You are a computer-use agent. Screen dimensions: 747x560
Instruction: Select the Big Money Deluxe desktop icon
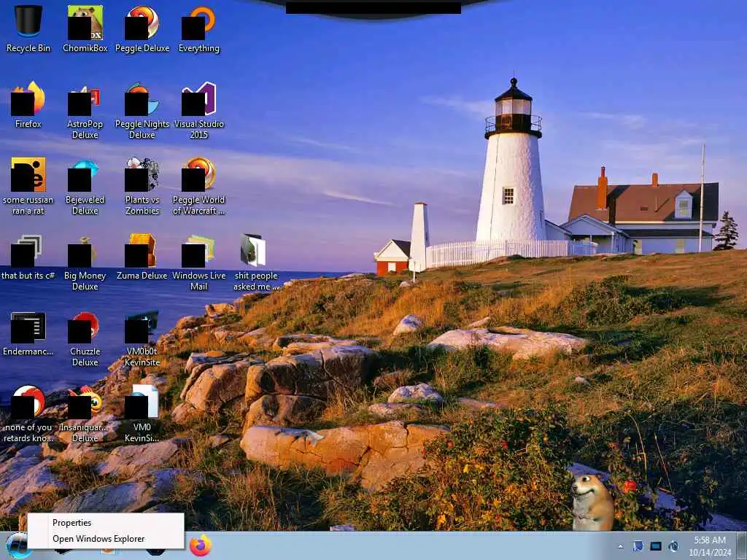tap(85, 262)
